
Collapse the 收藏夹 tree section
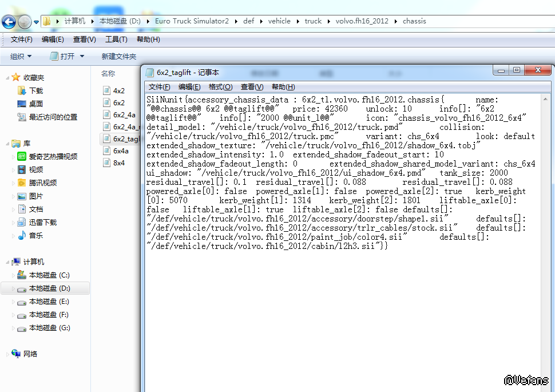(x=7, y=77)
